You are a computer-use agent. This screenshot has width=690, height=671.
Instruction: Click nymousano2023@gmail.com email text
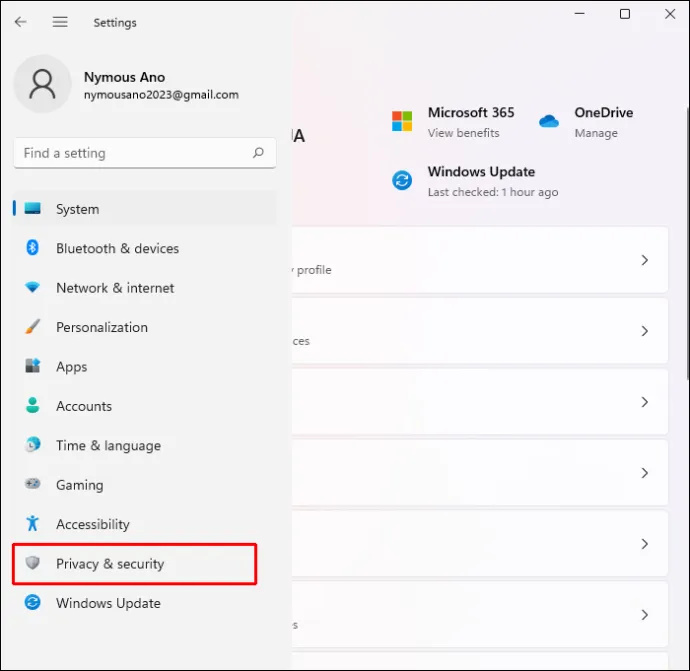pyautogui.click(x=161, y=95)
